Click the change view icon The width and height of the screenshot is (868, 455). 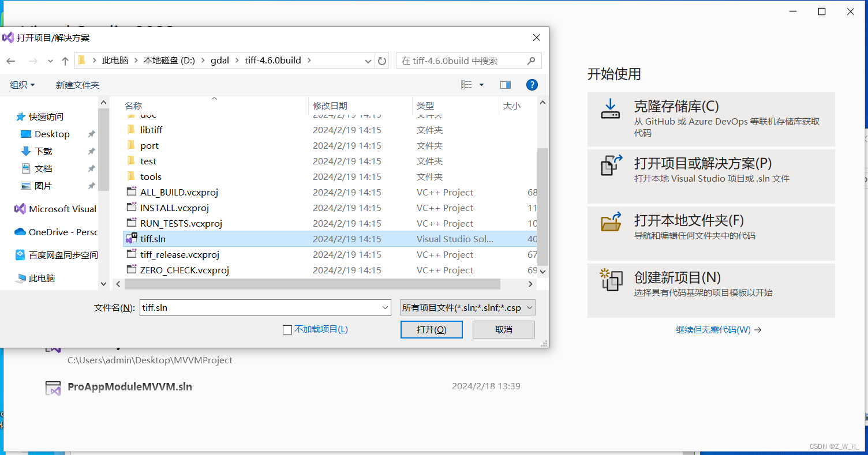click(466, 85)
